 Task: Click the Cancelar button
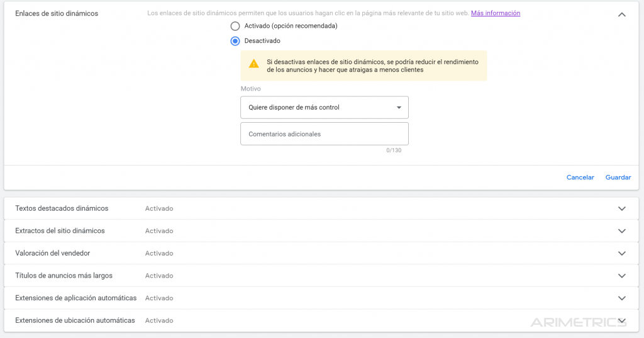click(x=580, y=177)
